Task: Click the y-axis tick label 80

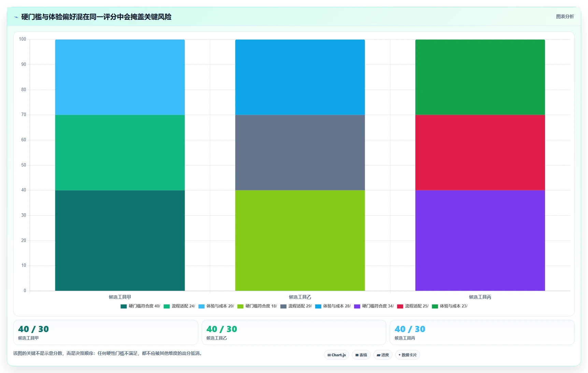Action: (x=24, y=90)
